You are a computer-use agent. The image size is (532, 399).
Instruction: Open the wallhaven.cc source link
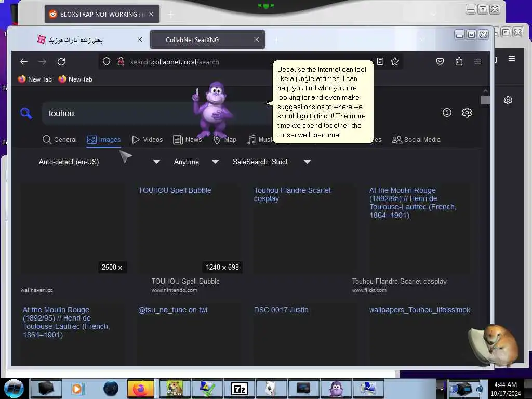[37, 290]
